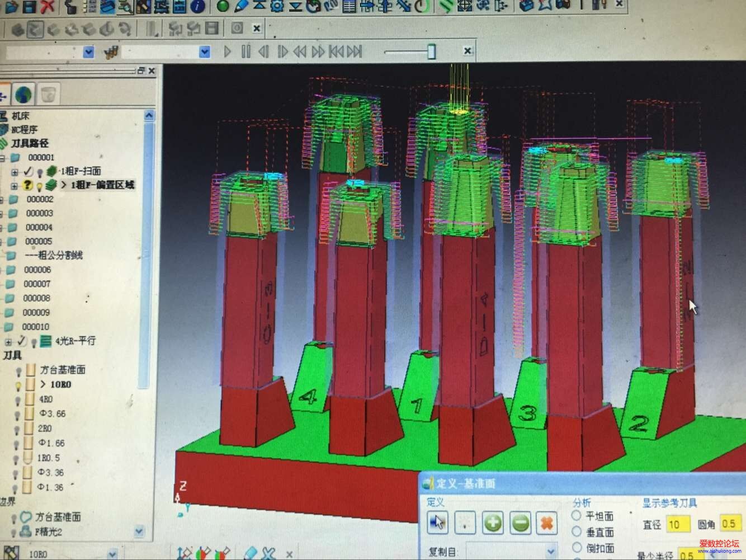Viewport: 746px width, 560px height.
Task: Click the scroll-up arrow of explorer tree
Action: tap(149, 115)
